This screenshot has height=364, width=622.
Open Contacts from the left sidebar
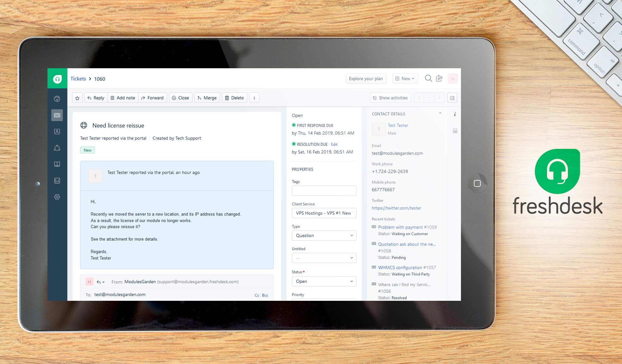coord(57,131)
